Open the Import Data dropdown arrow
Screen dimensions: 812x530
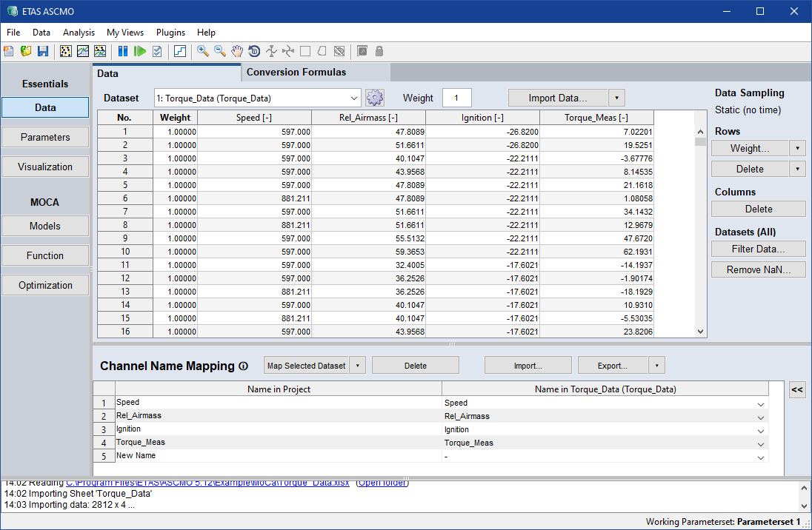[x=616, y=98]
